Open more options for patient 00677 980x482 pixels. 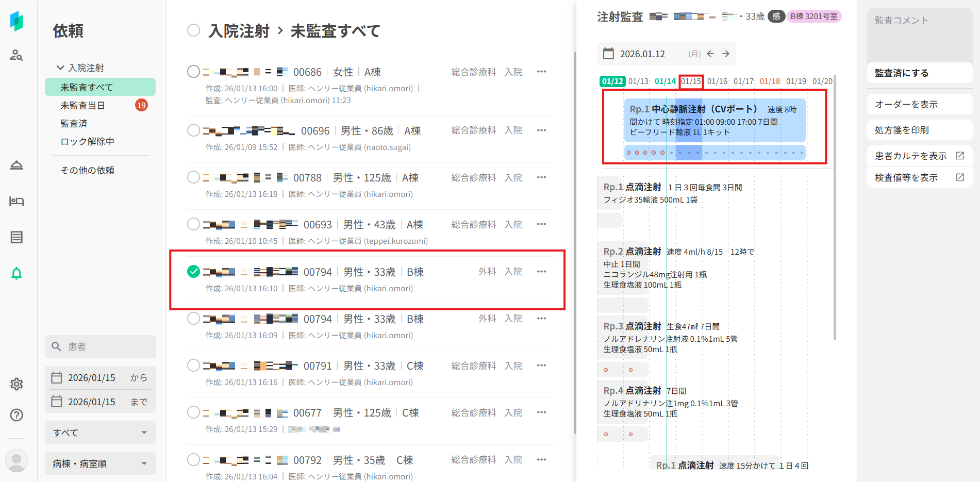coord(541,412)
